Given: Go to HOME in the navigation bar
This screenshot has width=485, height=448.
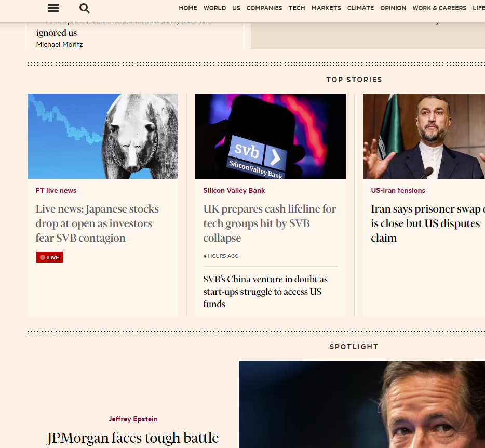Looking at the screenshot, I should (x=188, y=8).
